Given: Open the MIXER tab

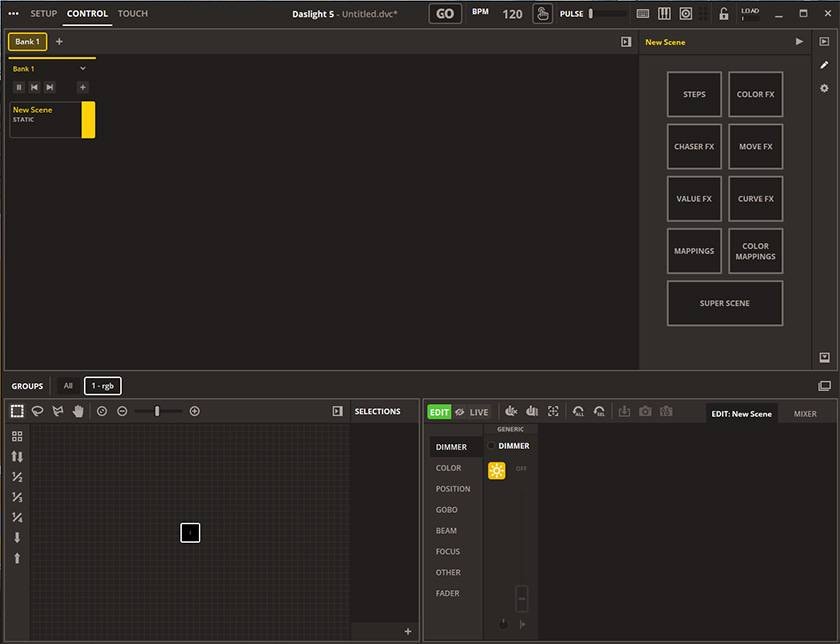Looking at the screenshot, I should coord(805,413).
